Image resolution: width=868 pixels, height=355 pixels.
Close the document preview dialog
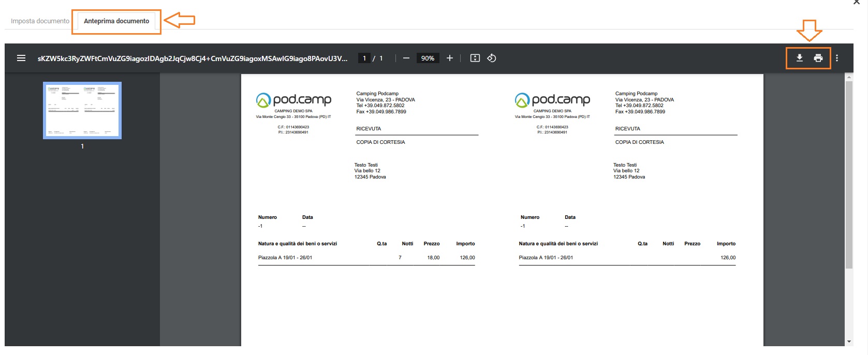tap(856, 2)
